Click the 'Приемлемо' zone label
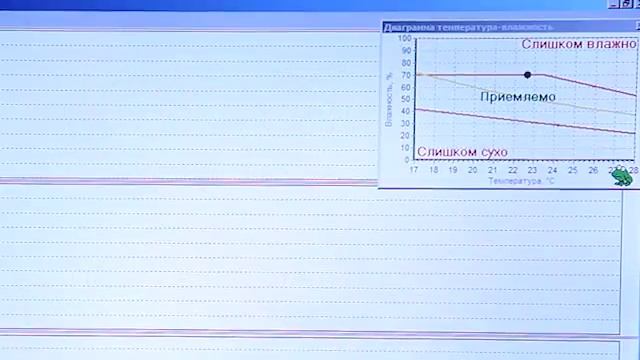 (518, 97)
